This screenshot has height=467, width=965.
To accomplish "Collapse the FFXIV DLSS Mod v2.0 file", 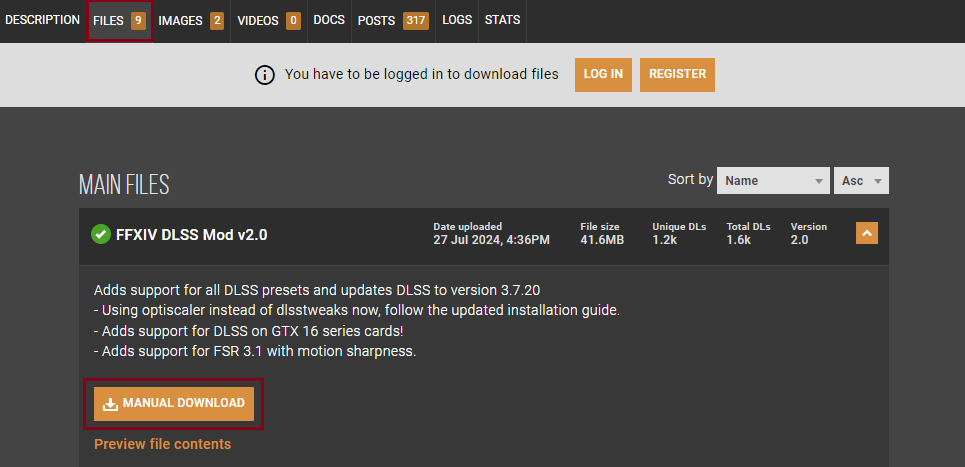I will [x=867, y=233].
